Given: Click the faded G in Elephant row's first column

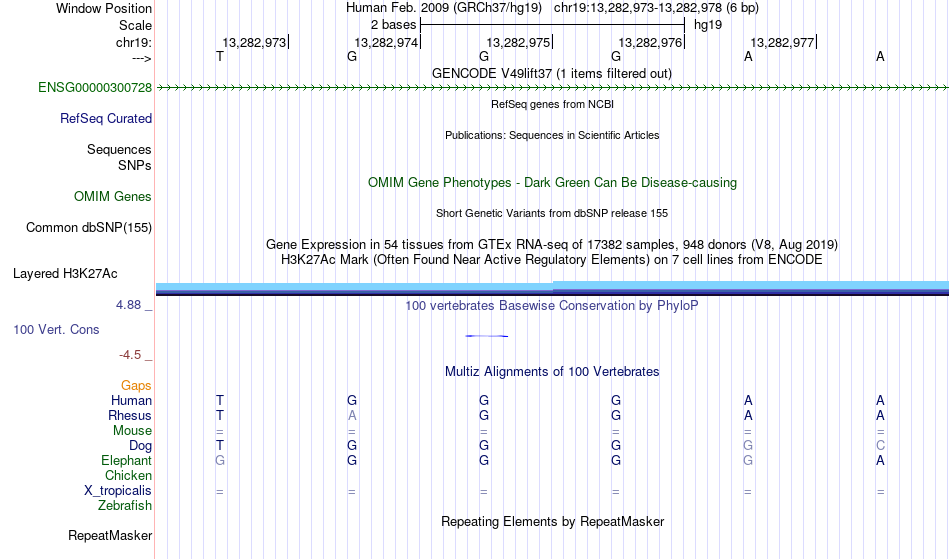Looking at the screenshot, I should 220,461.
